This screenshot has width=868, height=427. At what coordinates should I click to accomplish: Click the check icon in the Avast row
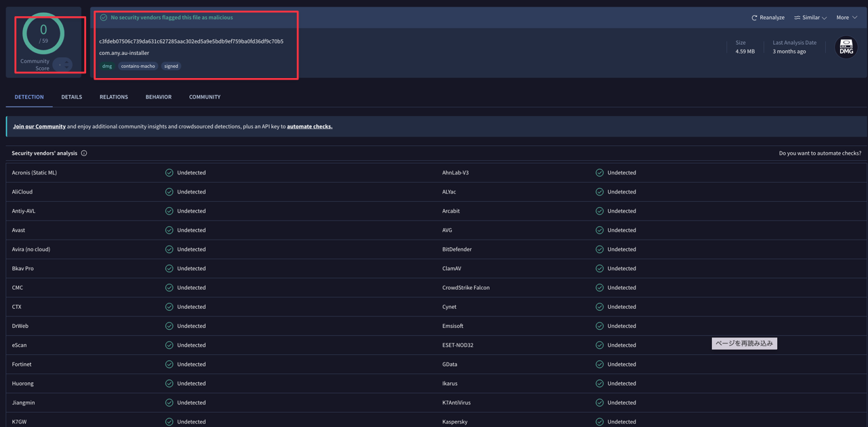[170, 230]
